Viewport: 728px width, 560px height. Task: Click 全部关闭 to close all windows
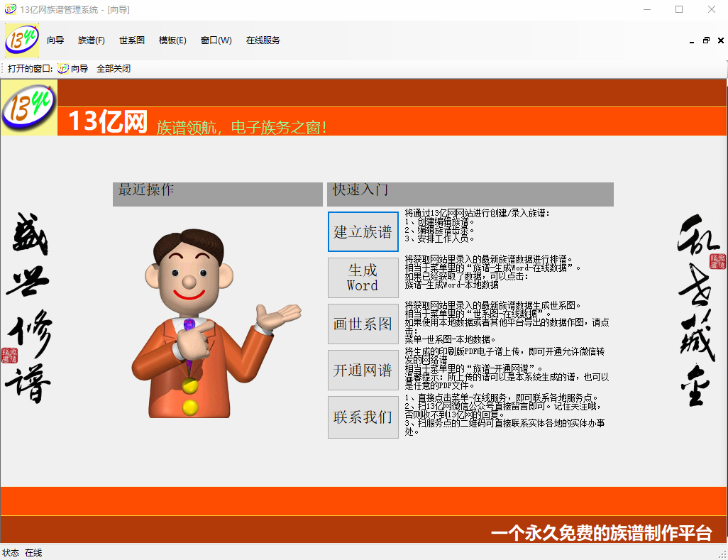point(114,69)
